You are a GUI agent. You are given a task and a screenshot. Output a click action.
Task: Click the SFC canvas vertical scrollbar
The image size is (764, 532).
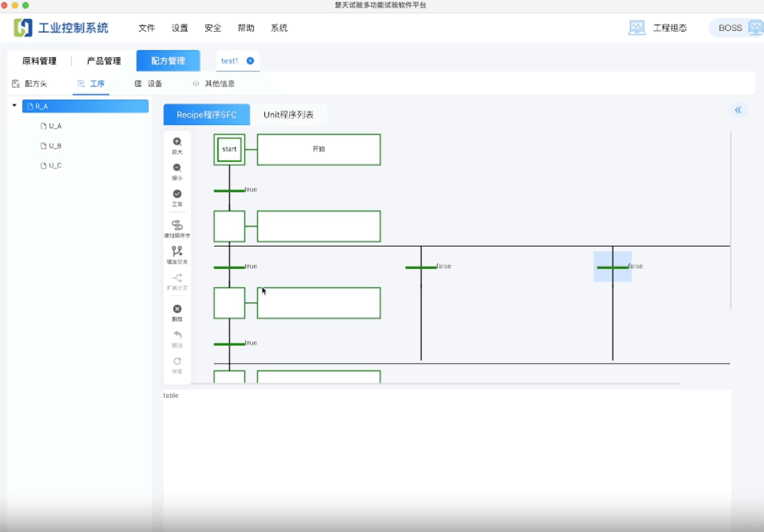[x=731, y=220]
